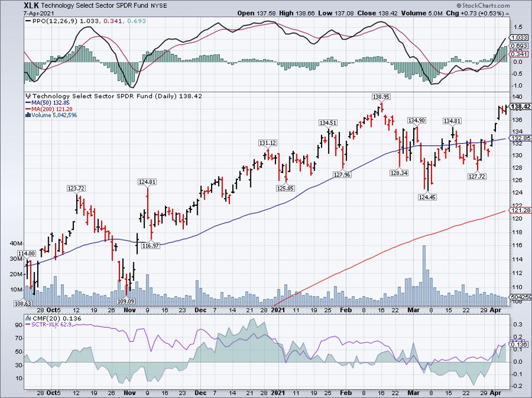This screenshot has width=532, height=398.
Task: Click the 138.42 last-price tag on right axis
Action: [520, 107]
